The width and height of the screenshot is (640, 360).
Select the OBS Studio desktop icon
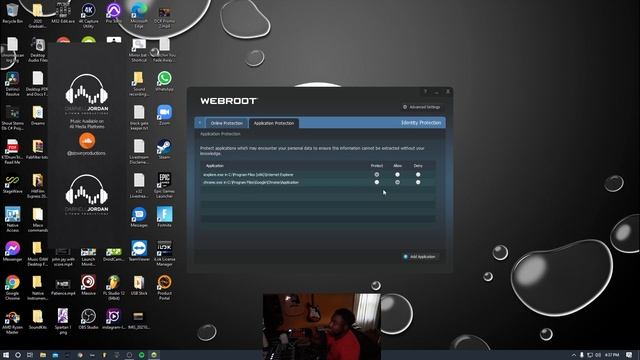[89, 319]
